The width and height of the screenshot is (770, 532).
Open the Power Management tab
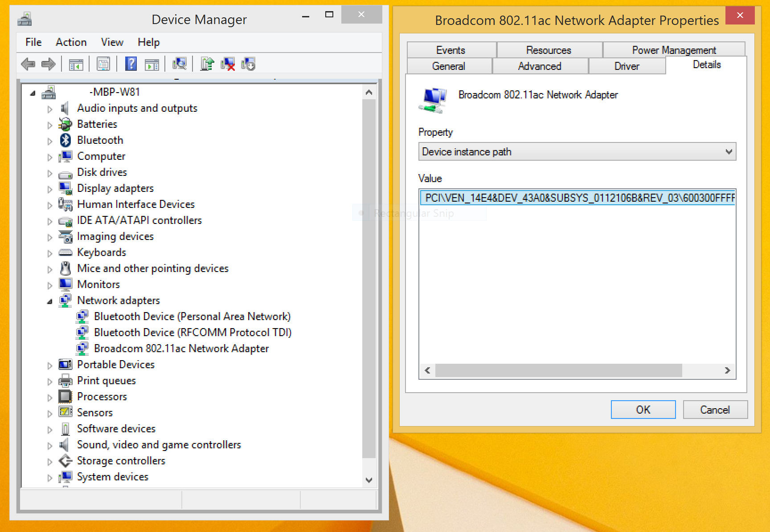[674, 50]
